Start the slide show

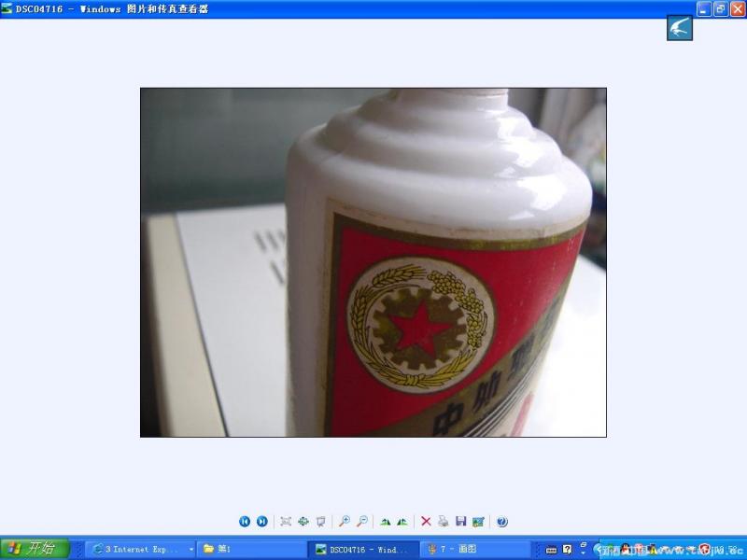pyautogui.click(x=320, y=522)
